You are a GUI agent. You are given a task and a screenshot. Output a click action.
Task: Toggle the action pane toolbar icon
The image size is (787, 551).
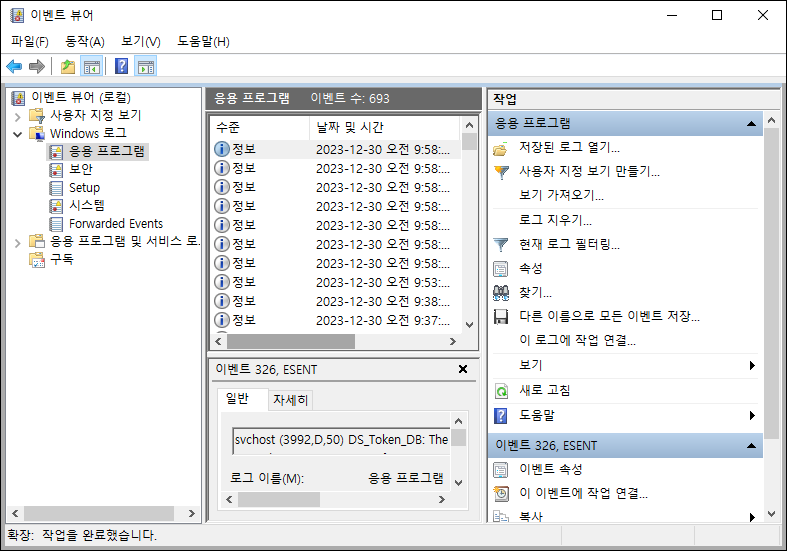(146, 66)
